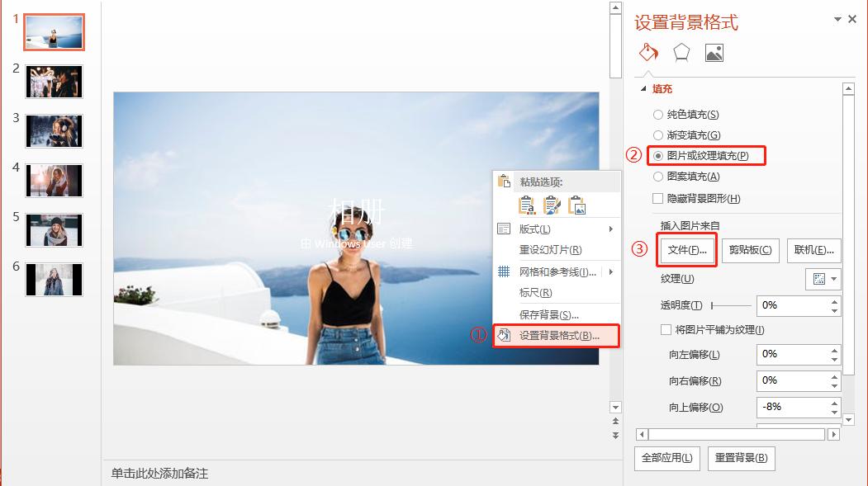Expand the 网格和参考线 submenu arrow
868x486 pixels.
(x=611, y=272)
